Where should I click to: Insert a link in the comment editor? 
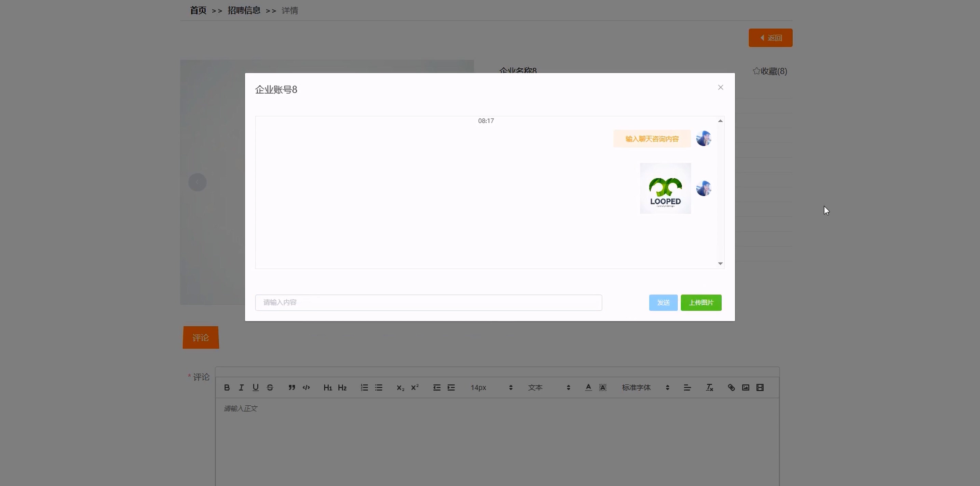click(731, 388)
